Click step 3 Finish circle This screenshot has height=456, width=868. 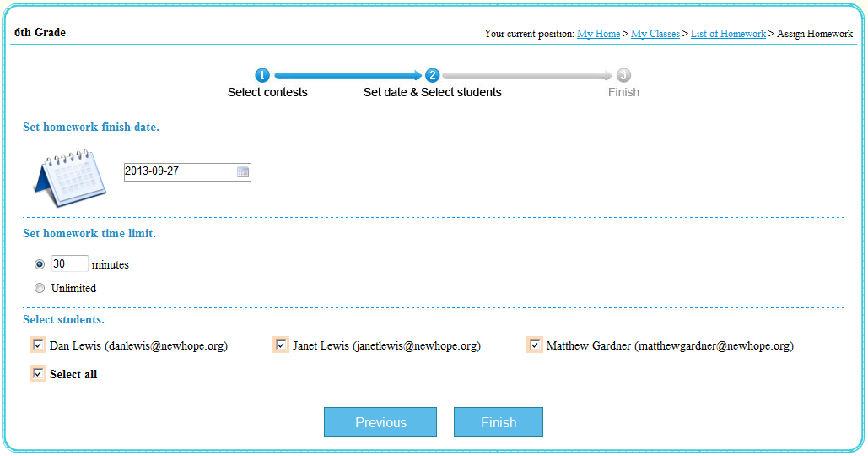[x=623, y=75]
